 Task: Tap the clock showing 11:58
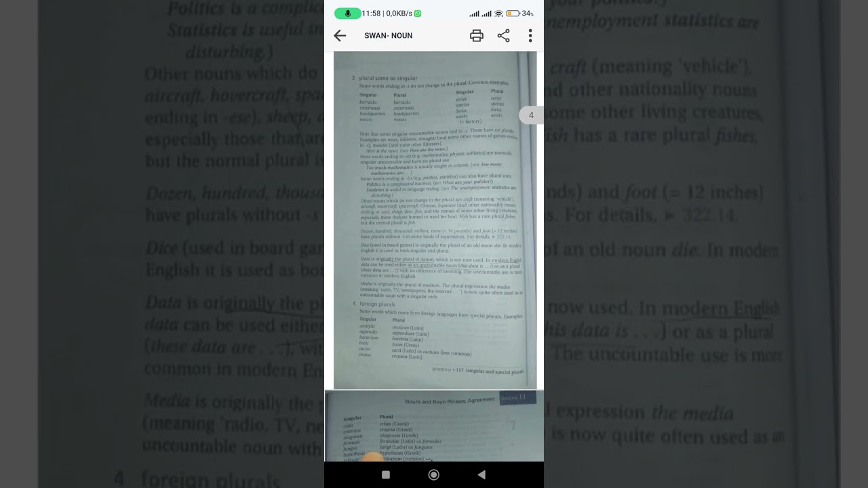point(371,14)
